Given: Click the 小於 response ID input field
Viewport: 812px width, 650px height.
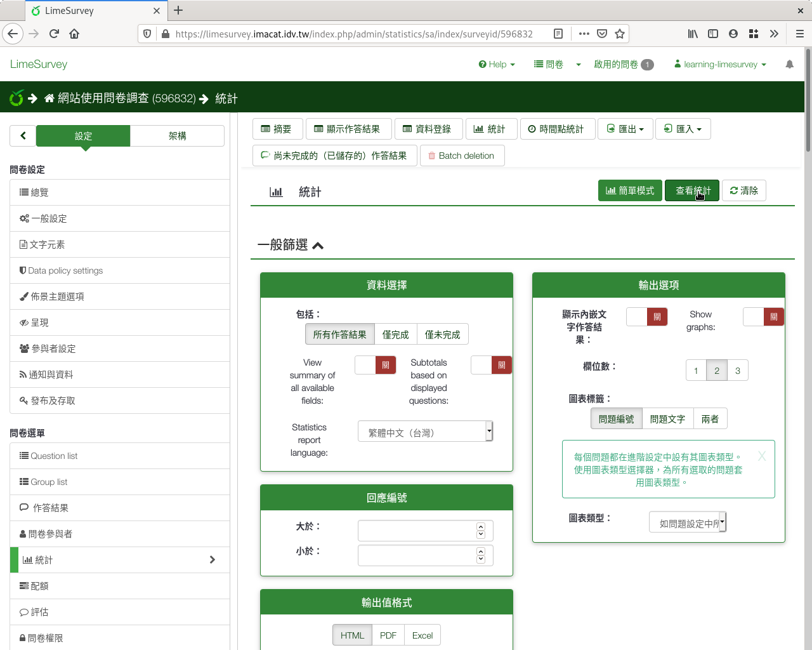Looking at the screenshot, I should (425, 555).
